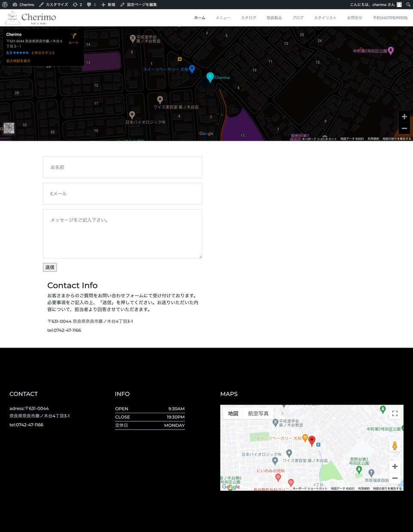Click the user avatar in admin bar
The height and width of the screenshot is (532, 413).
(399, 4)
